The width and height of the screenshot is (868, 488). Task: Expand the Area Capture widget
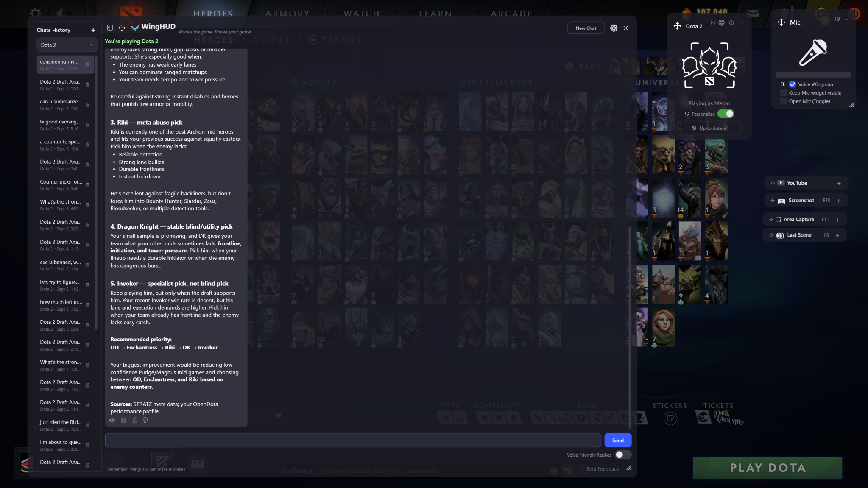coord(837,220)
